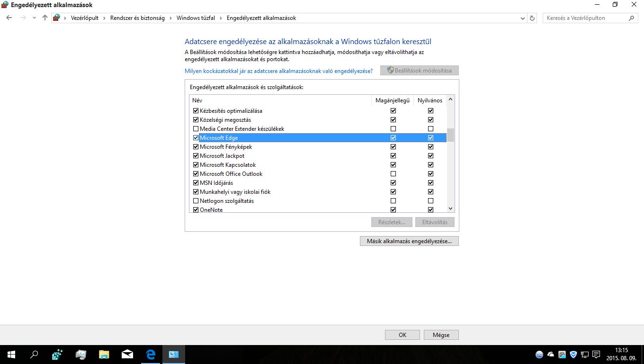Sort by Nyilvános column header
644x364 pixels.
coord(430,100)
